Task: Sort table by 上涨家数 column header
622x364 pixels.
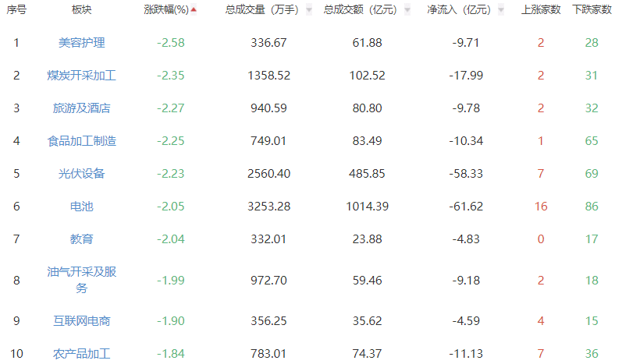Action: pos(541,10)
